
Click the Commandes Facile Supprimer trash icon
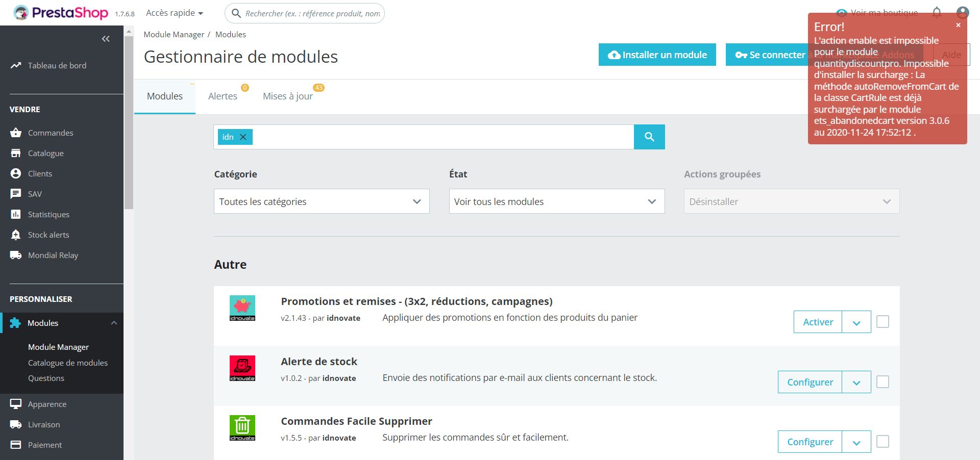242,428
